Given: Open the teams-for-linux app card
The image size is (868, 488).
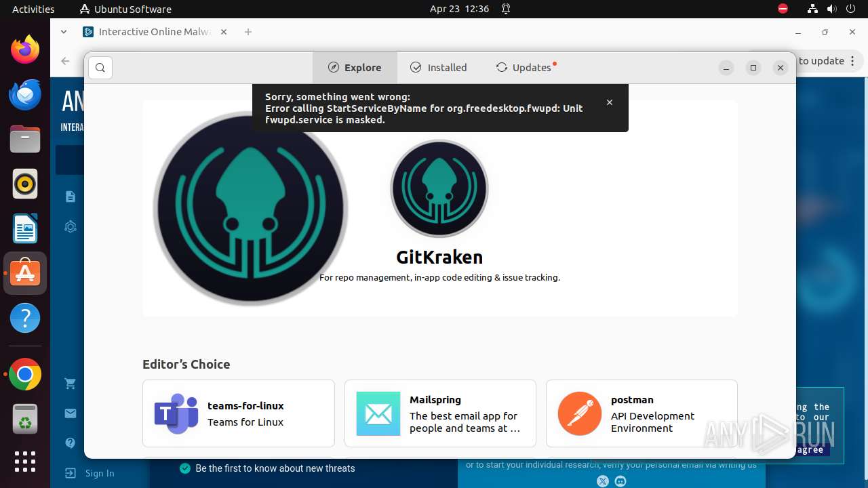Looking at the screenshot, I should [x=239, y=413].
